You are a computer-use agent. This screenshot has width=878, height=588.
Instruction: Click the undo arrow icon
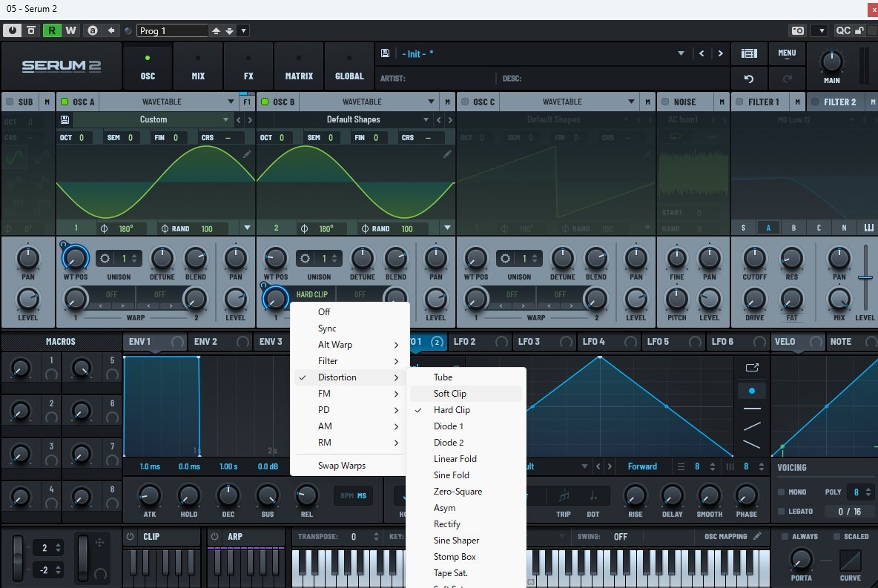749,79
